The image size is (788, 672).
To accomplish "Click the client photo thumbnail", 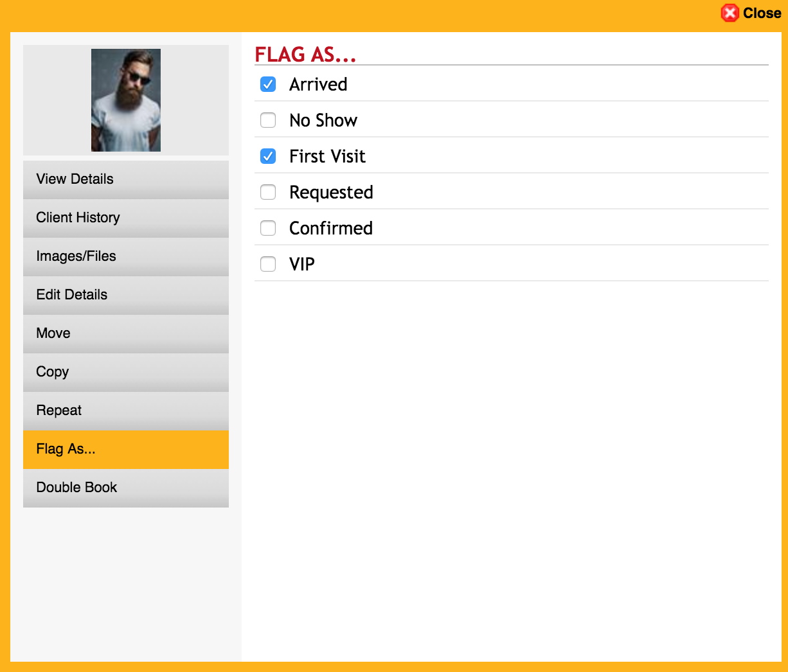I will (x=126, y=100).
